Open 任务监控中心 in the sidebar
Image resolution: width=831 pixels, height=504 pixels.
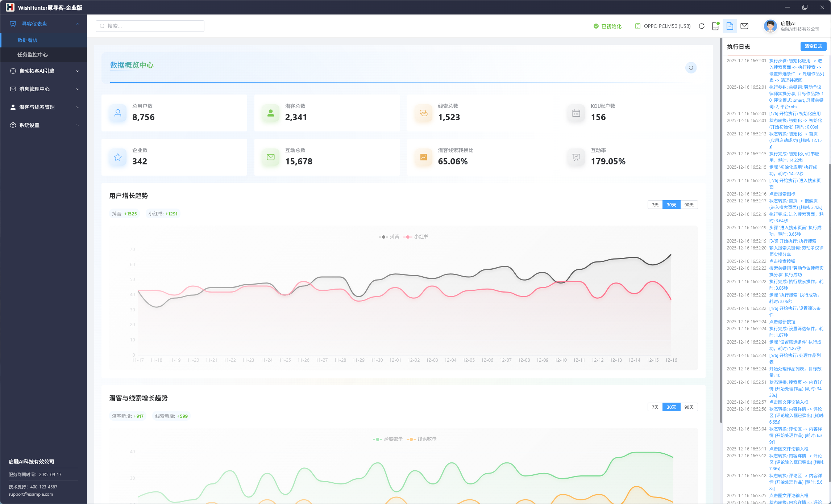33,55
